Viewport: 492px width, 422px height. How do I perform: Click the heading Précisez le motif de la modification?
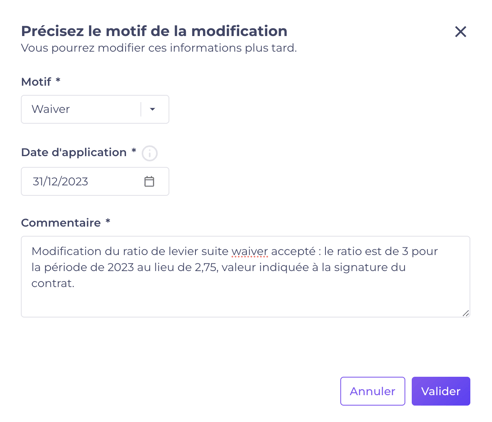pyautogui.click(x=154, y=31)
